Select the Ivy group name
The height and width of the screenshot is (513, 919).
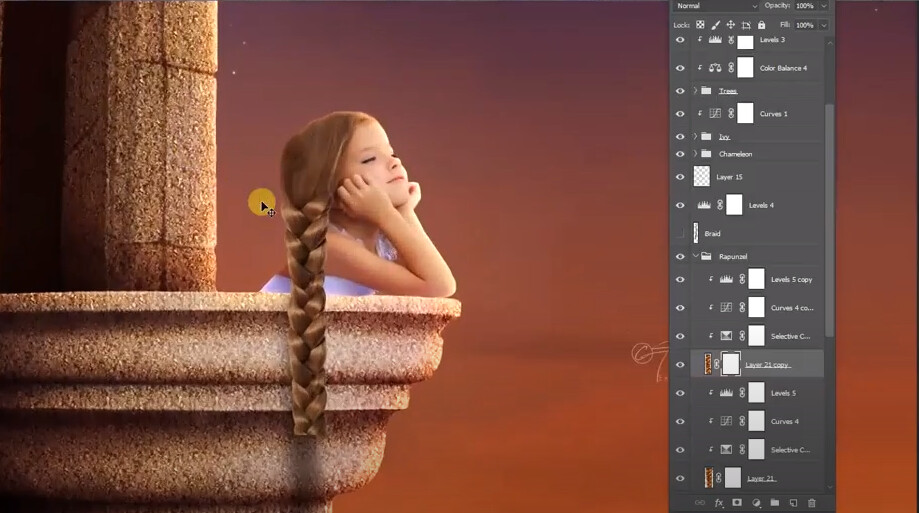[x=724, y=137]
